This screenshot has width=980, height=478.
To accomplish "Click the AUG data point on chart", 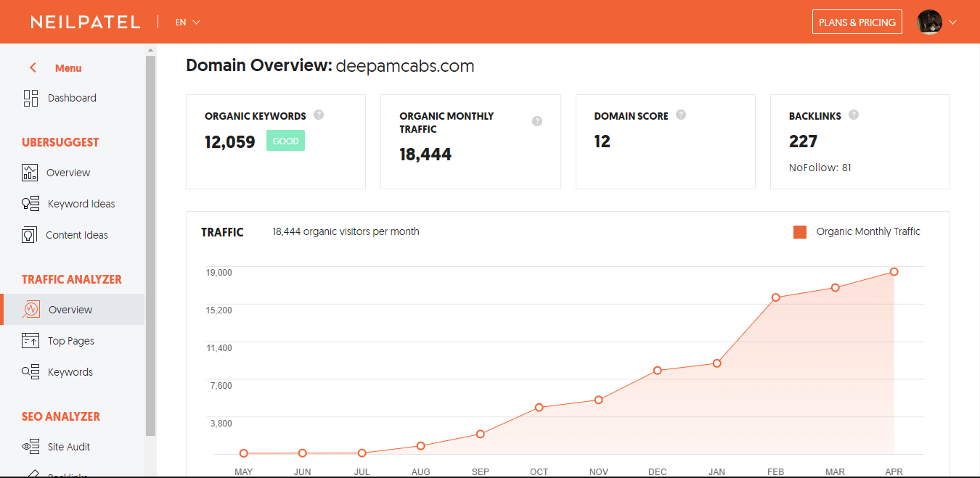I will coord(421,446).
